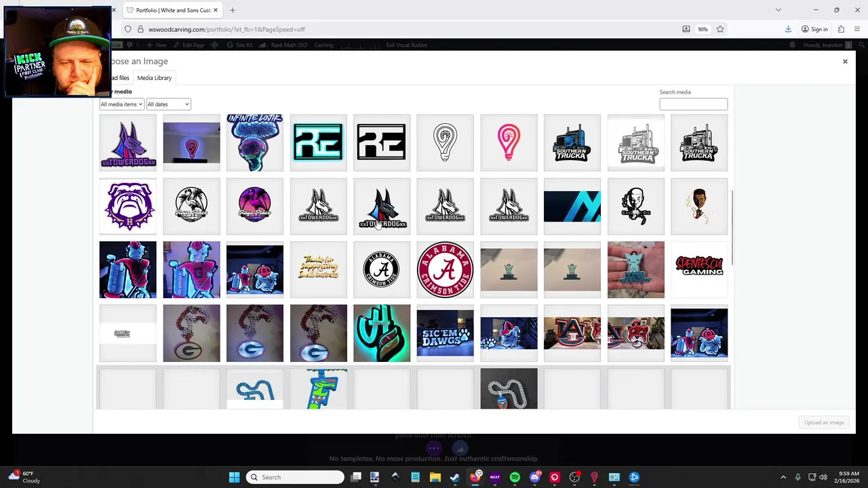Screen dimensions: 868x488
Task: Open the Windows Start menu
Action: click(234, 477)
